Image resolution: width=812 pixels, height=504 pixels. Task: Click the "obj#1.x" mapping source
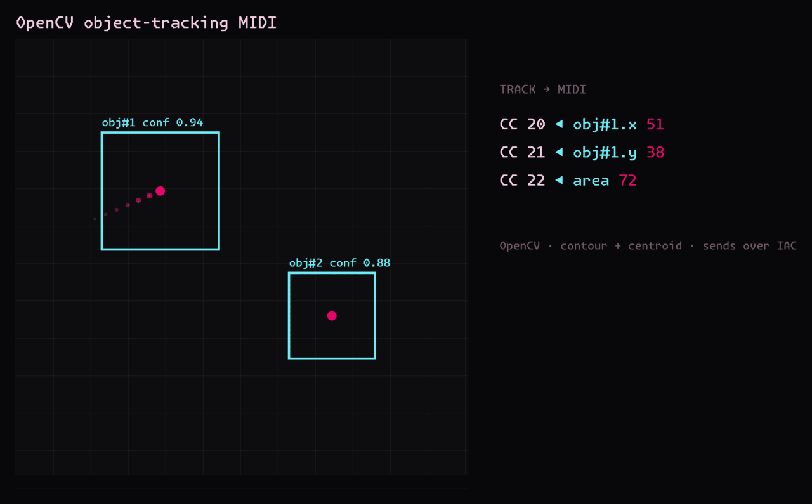[x=605, y=124]
